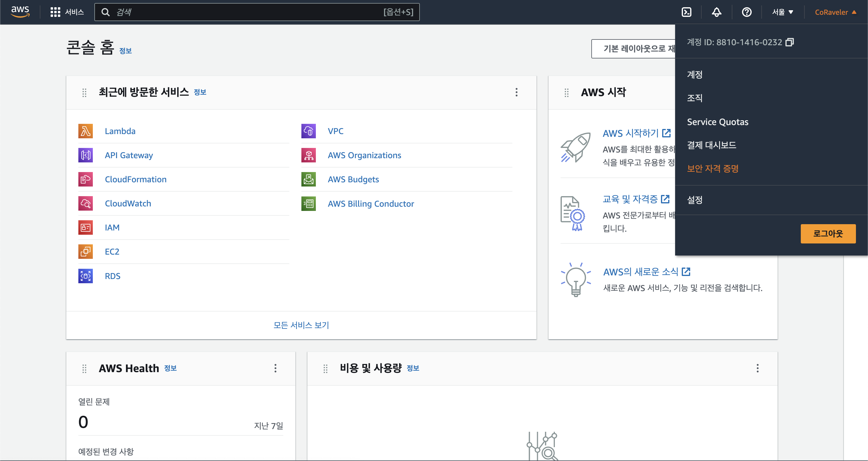Click the API Gateway service icon
The image size is (868, 461).
point(86,155)
